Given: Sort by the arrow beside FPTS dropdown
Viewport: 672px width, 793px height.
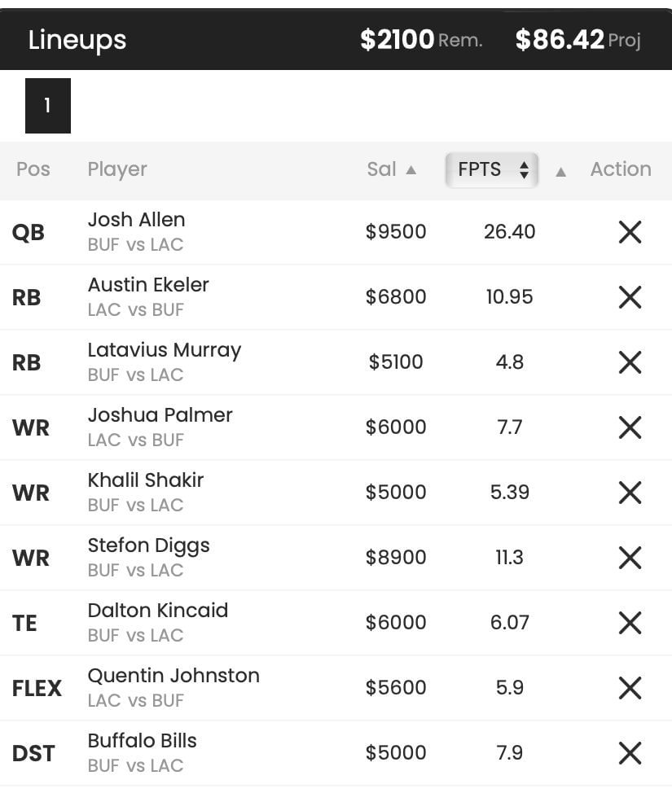Looking at the screenshot, I should (x=560, y=171).
